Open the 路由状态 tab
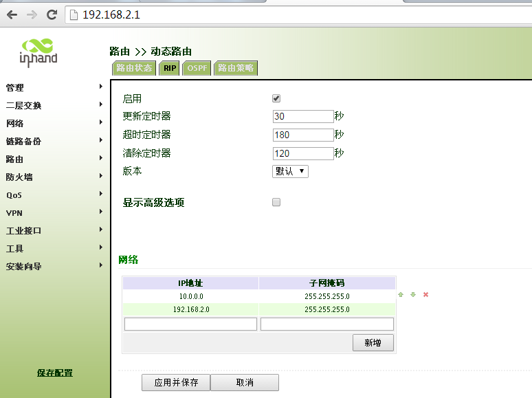This screenshot has width=532, height=398. tap(134, 68)
